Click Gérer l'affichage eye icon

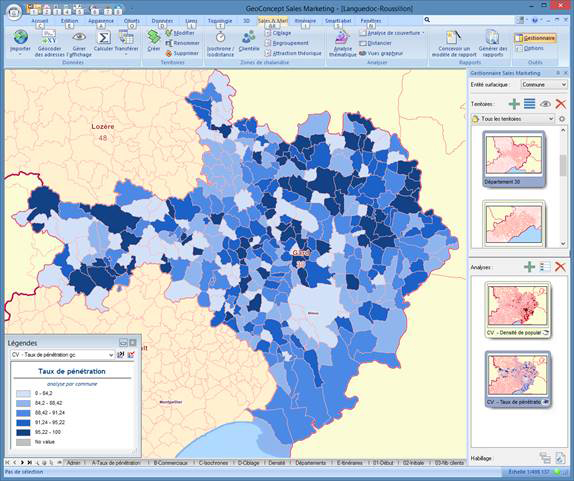tap(79, 37)
